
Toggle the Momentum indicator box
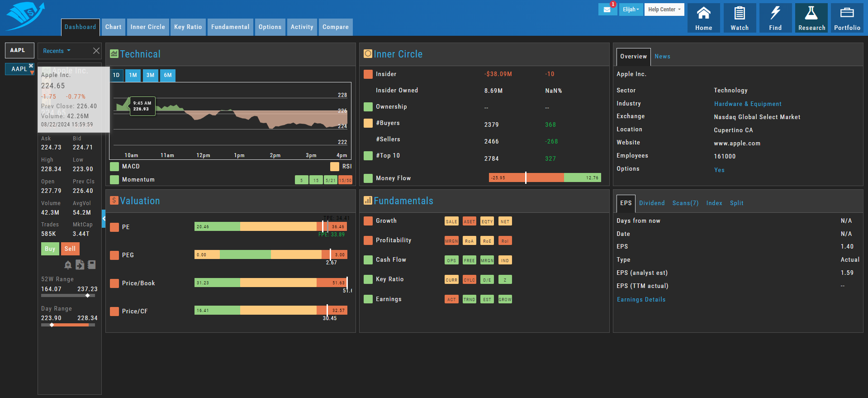[114, 180]
